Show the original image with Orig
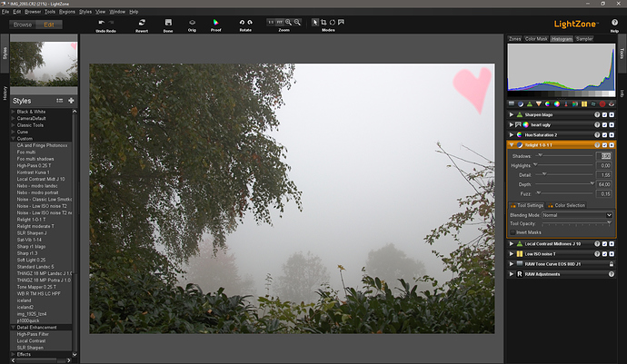 coord(192,23)
